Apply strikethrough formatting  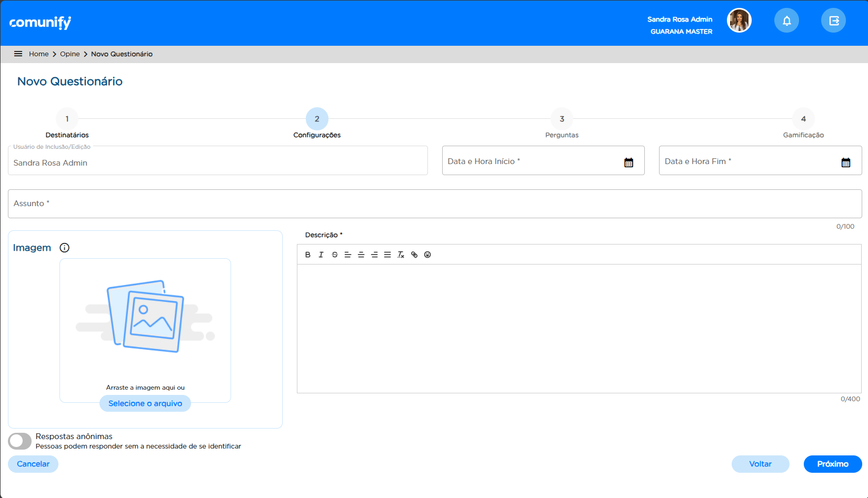tap(335, 255)
